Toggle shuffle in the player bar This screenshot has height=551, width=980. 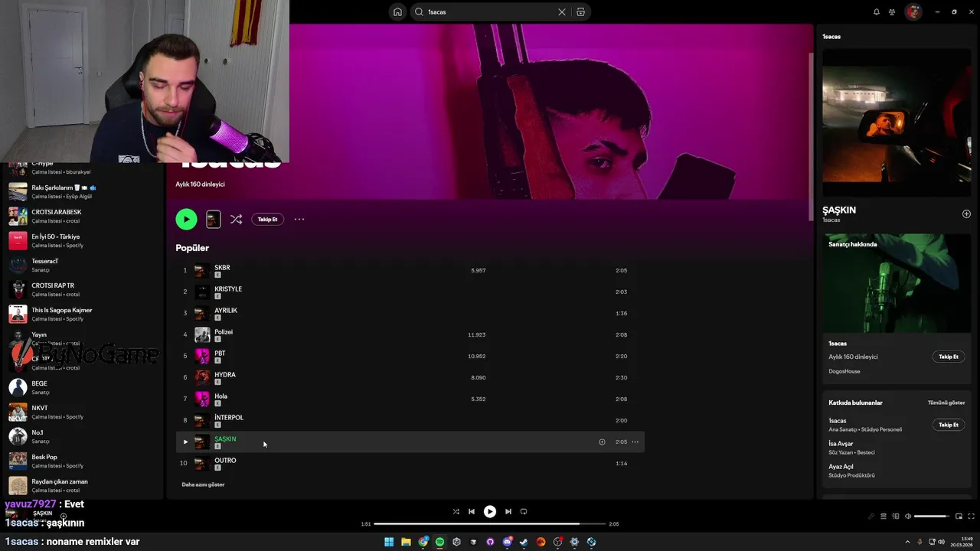(456, 512)
